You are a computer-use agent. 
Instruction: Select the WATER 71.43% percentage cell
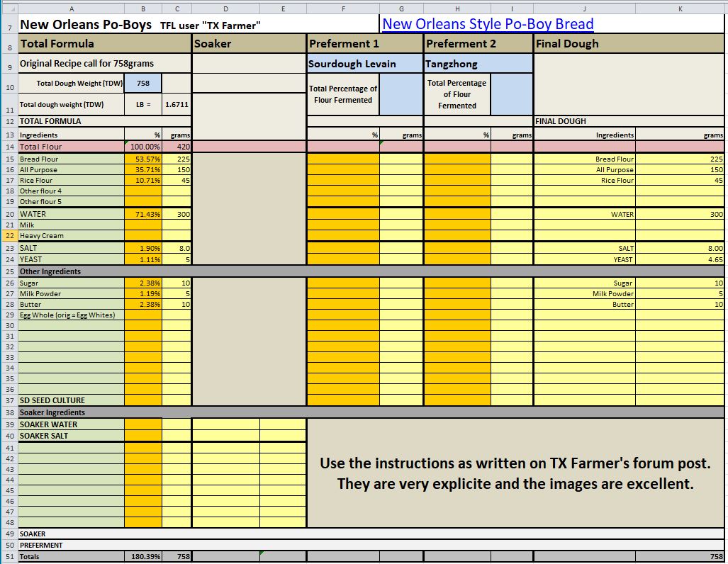tap(143, 214)
